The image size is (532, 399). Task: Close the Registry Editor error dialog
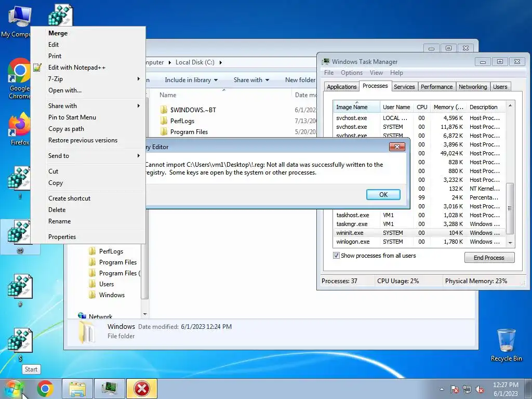(x=397, y=147)
